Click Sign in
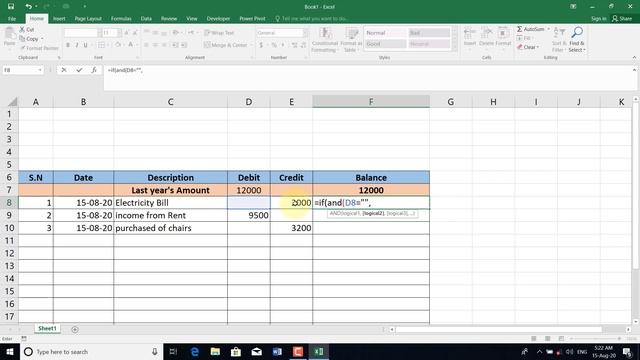The height and width of the screenshot is (360, 640). tap(598, 18)
